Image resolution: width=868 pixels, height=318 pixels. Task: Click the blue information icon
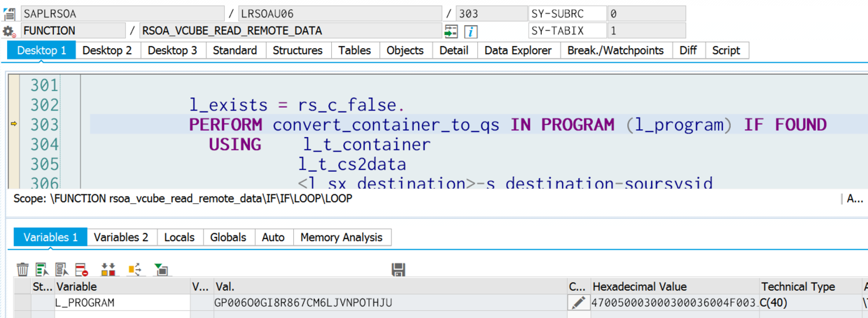tap(471, 31)
